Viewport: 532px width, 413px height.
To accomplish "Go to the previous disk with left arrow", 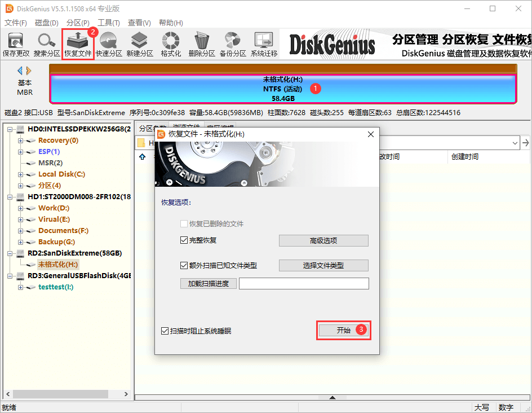I will (x=20, y=71).
